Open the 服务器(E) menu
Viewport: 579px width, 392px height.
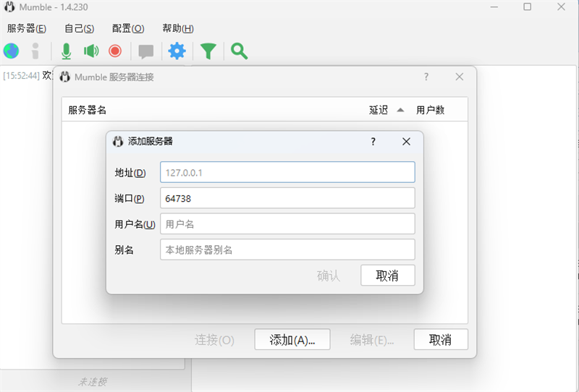27,28
